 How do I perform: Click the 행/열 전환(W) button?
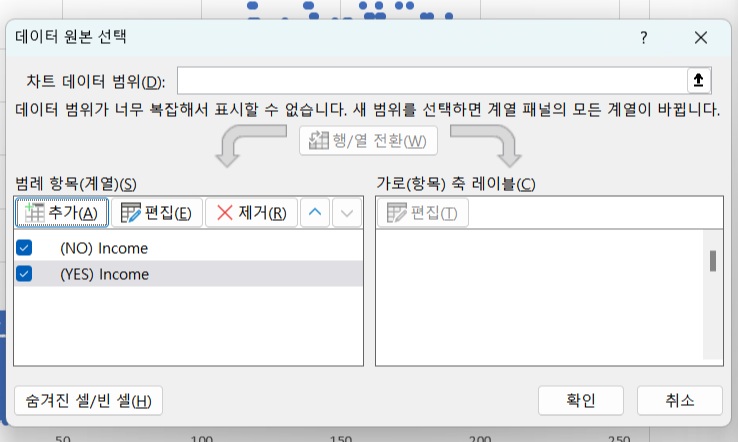click(x=368, y=140)
